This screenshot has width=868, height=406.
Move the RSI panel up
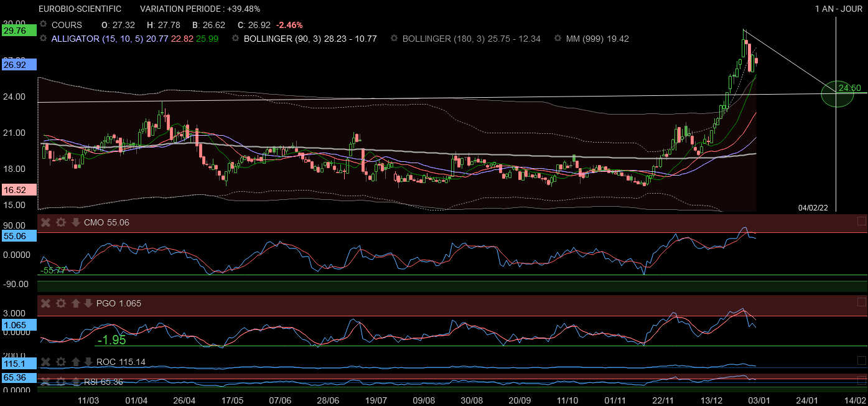pos(75,381)
